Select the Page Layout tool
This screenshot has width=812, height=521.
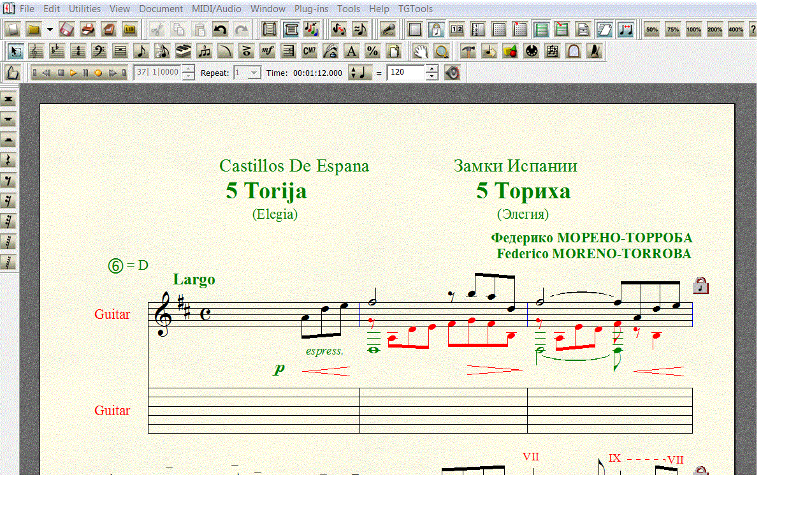pyautogui.click(x=393, y=52)
